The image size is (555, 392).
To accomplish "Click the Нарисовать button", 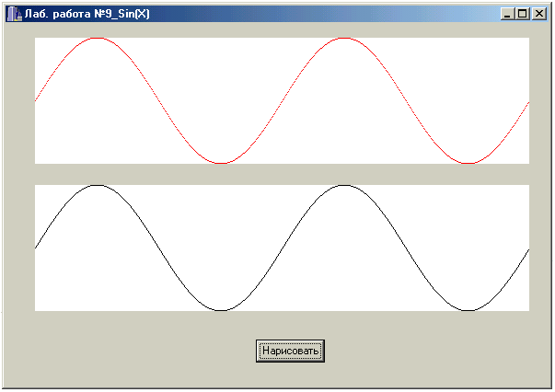I will coord(290,351).
